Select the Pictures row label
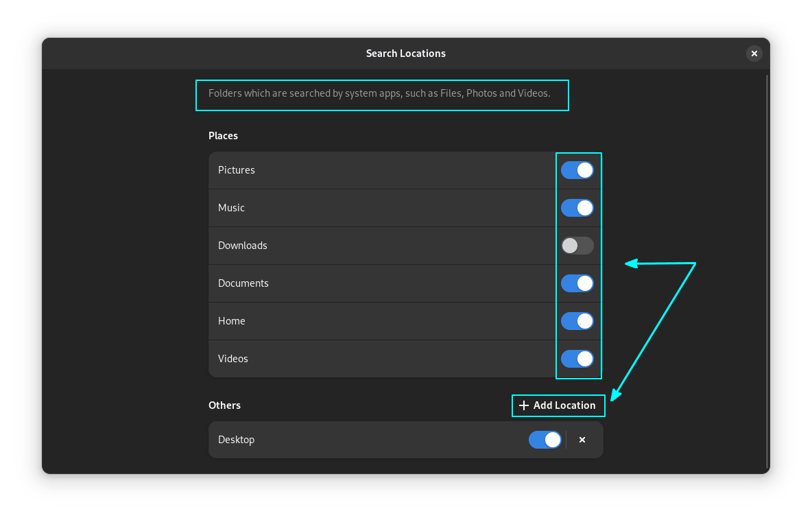 (237, 170)
